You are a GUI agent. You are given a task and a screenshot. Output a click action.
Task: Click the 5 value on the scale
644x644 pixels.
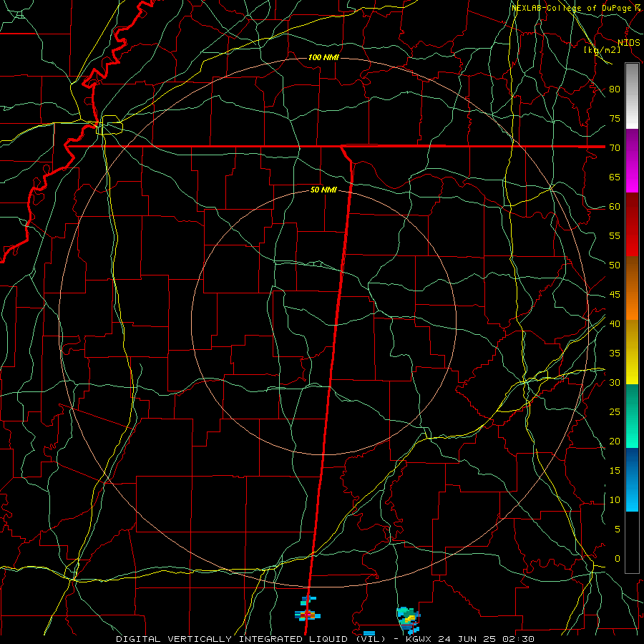pos(618,530)
